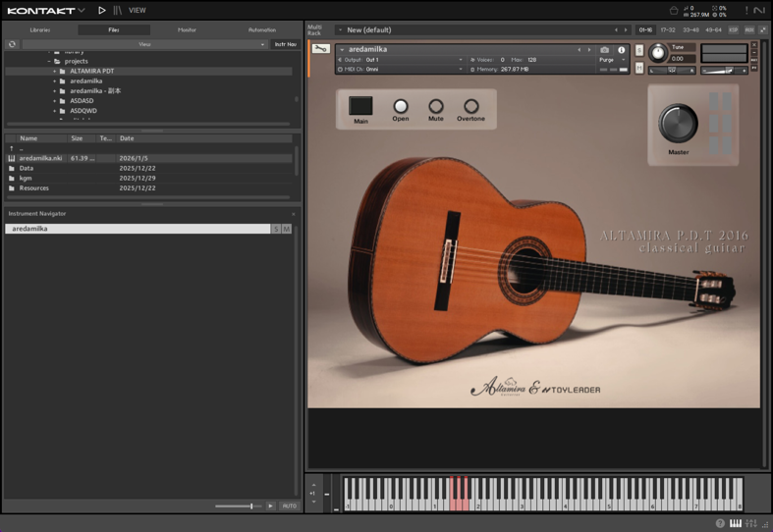Open the shop basket icon in header
The height and width of the screenshot is (532, 773).
click(674, 11)
